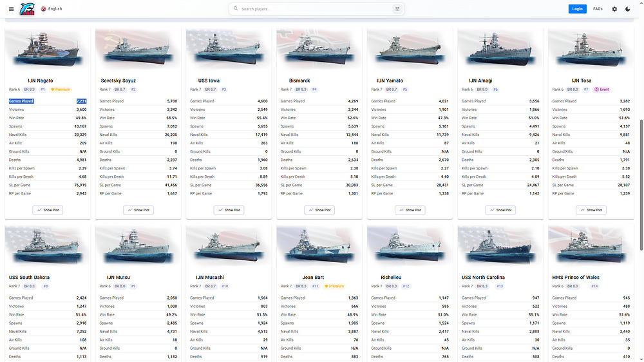Click the Jean Bart ship image
Image resolution: width=644 pixels, height=362 pixels.
click(x=319, y=247)
